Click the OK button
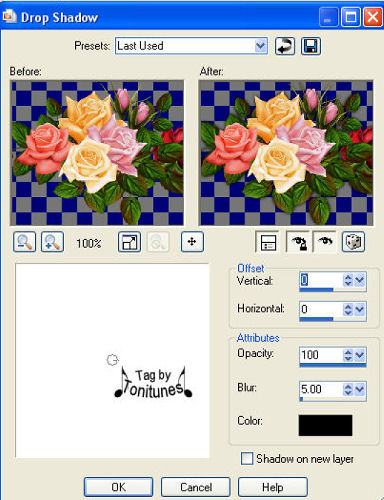The image size is (384, 500). click(x=118, y=487)
